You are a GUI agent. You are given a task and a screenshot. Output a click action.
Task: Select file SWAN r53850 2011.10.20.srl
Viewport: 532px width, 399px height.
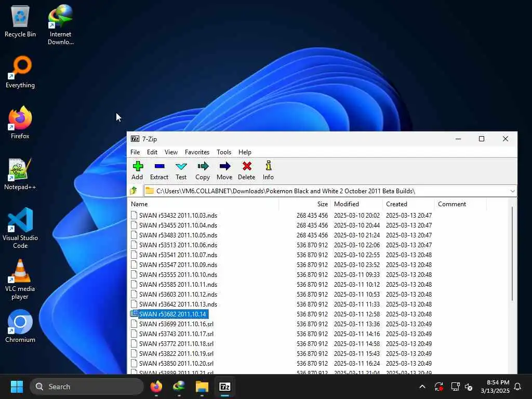tap(177, 363)
